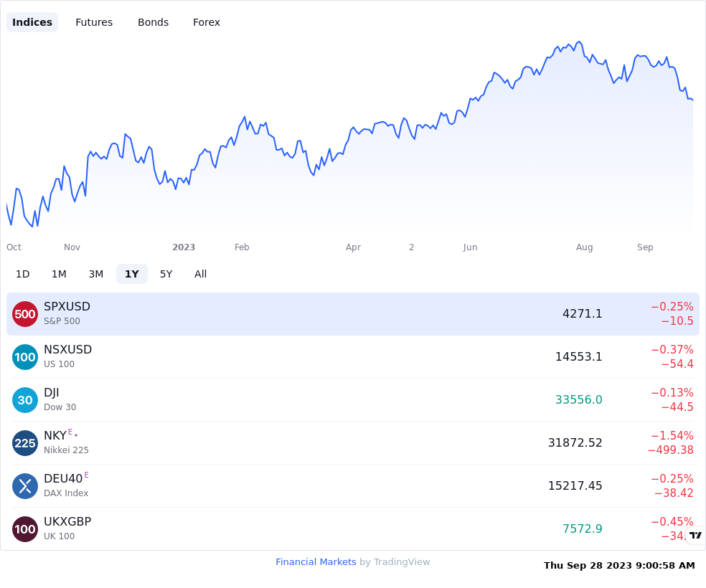Click the −44.5 point change for DJI
The height and width of the screenshot is (588, 706).
click(x=677, y=407)
